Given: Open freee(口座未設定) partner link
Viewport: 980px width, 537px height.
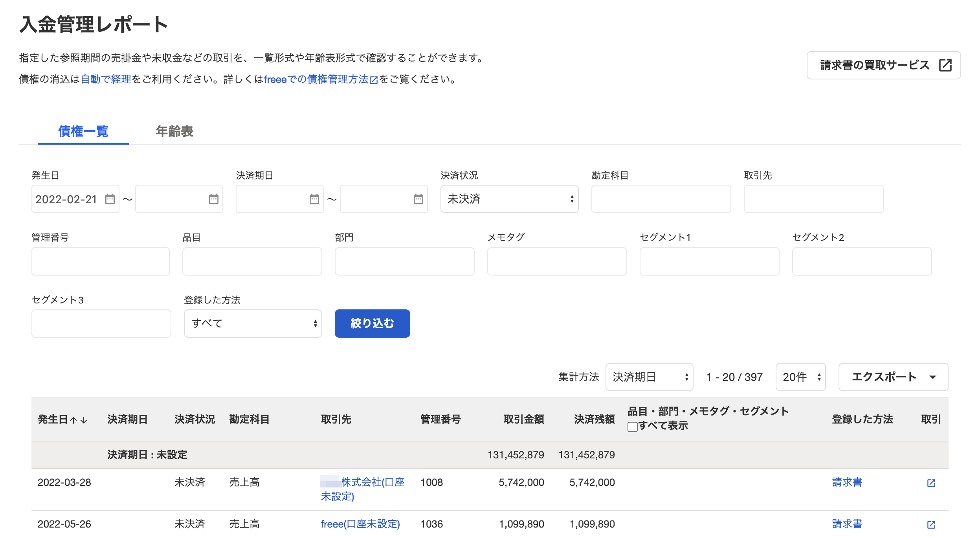Looking at the screenshot, I should [360, 524].
